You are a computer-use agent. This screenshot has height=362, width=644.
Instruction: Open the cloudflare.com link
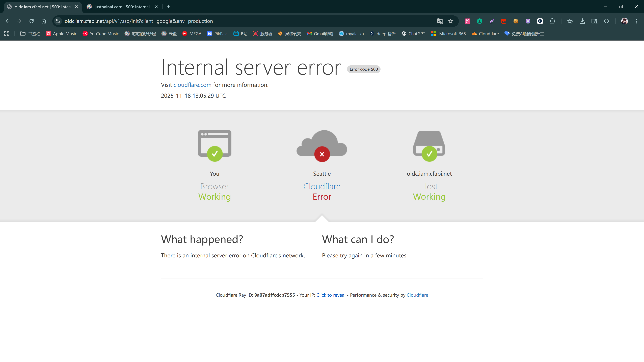pos(192,85)
